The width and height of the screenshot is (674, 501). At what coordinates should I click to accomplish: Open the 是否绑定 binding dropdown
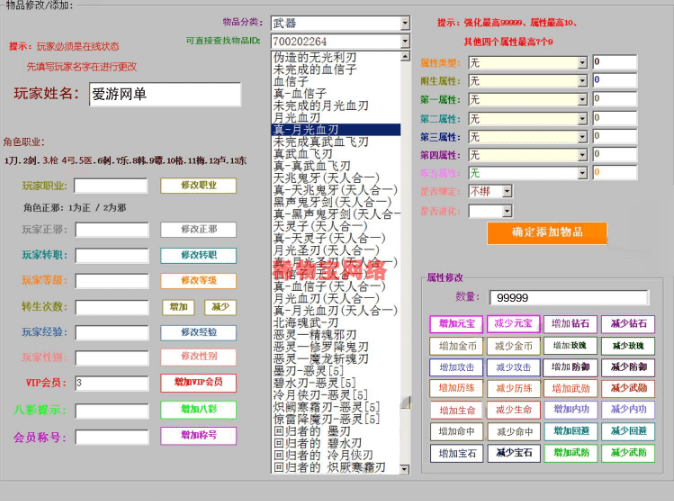click(506, 190)
